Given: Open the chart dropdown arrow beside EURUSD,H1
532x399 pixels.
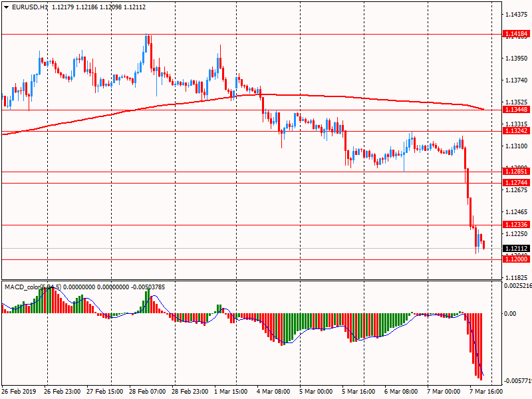Looking at the screenshot, I should (7, 7).
